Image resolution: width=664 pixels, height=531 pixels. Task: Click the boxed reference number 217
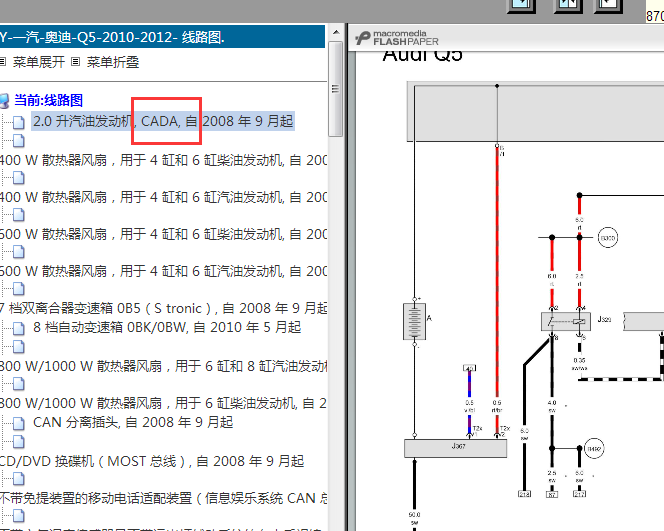pos(579,494)
